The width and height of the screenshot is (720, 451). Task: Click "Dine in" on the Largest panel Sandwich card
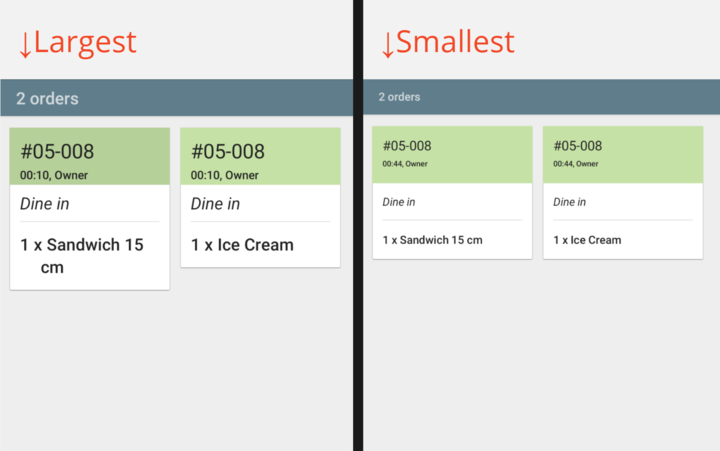click(45, 204)
